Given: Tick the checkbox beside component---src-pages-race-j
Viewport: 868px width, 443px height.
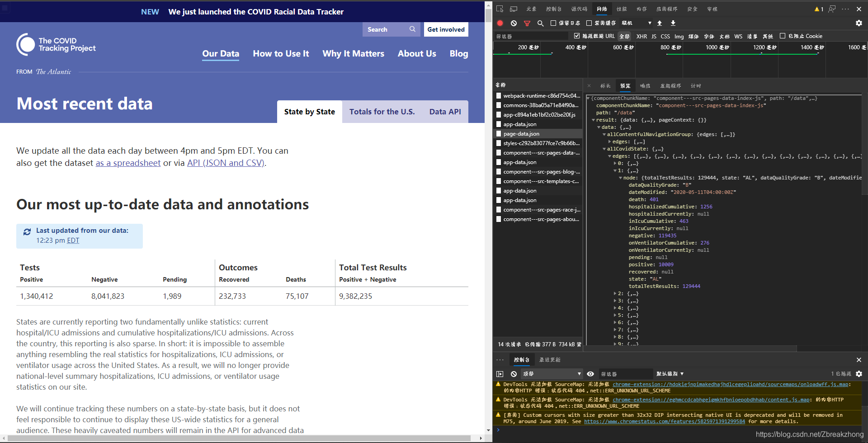Looking at the screenshot, I should click(499, 210).
